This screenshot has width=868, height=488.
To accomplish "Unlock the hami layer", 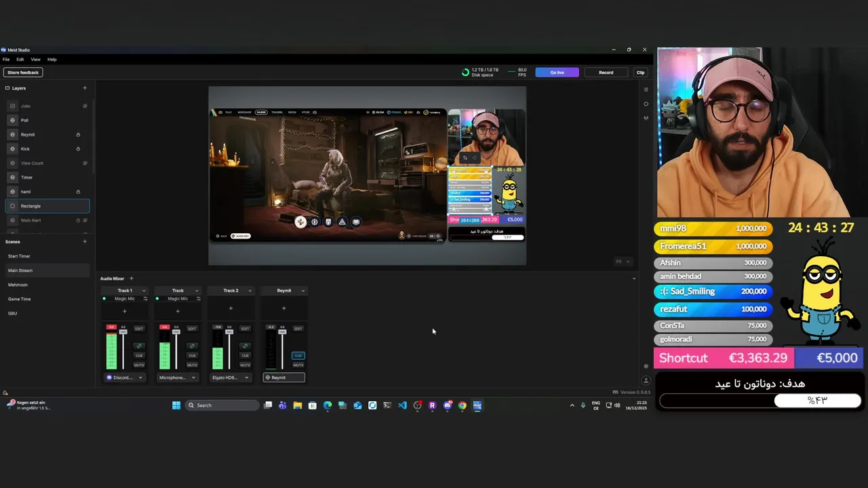I will [78, 192].
